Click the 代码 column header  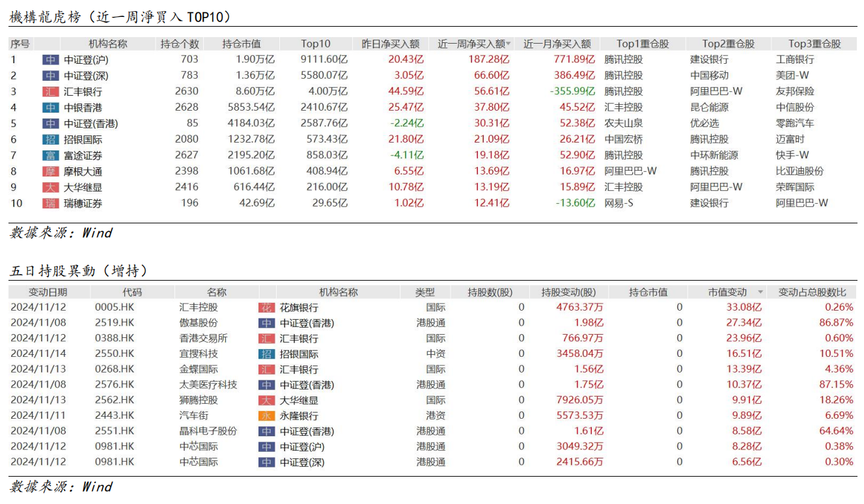click(x=132, y=292)
